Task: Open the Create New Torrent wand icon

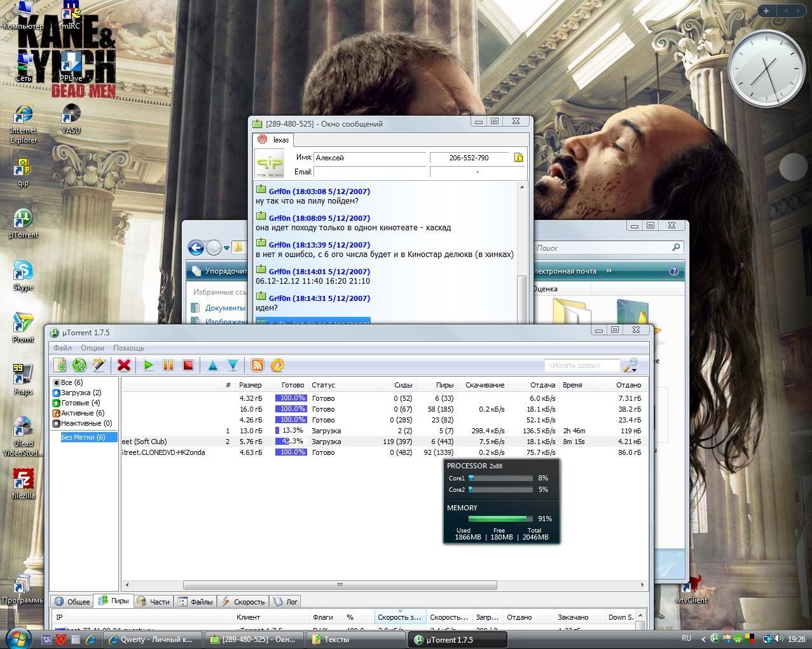Action: (99, 365)
